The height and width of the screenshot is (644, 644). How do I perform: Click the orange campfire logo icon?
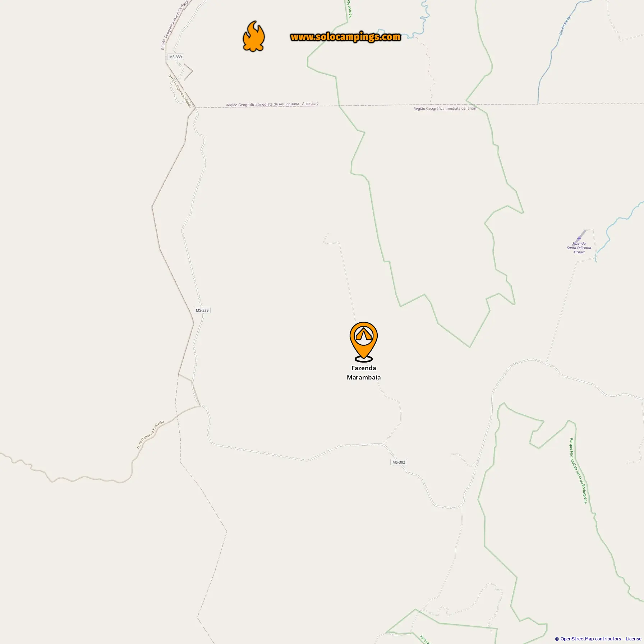[254, 36]
